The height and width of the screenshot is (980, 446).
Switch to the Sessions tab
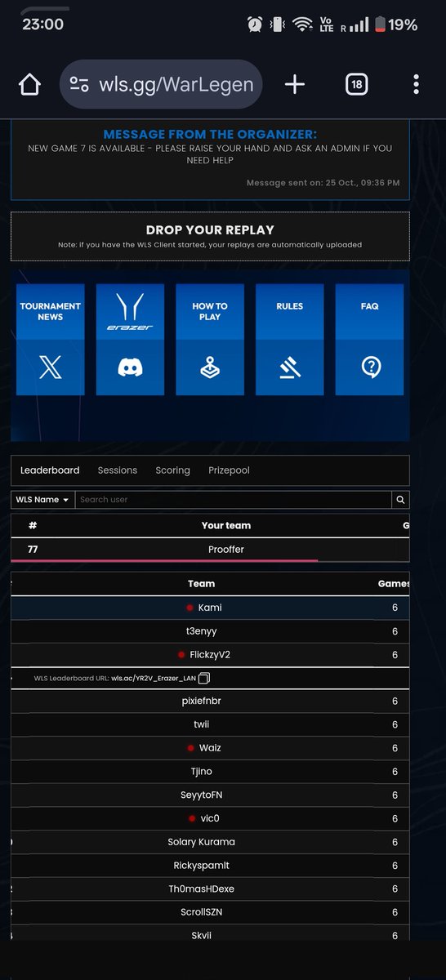tap(118, 470)
